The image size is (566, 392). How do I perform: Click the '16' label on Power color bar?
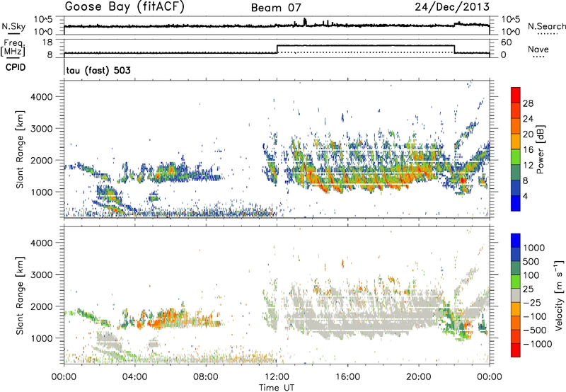pos(528,150)
